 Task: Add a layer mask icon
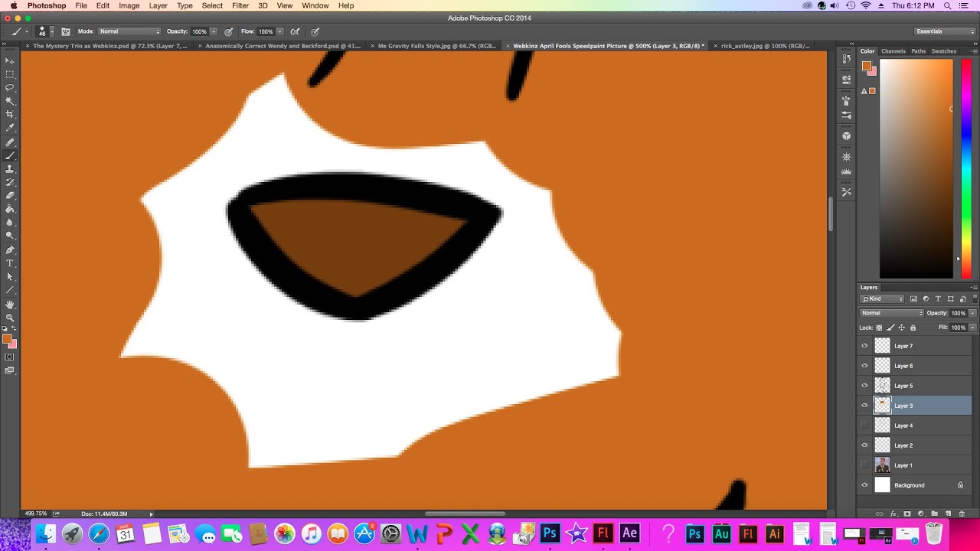907,514
